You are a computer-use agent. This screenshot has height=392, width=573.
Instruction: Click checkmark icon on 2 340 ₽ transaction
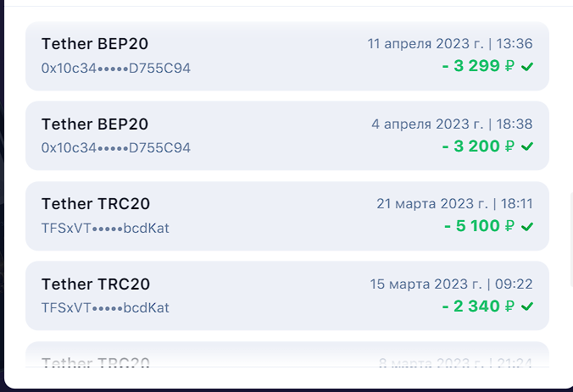tap(527, 306)
